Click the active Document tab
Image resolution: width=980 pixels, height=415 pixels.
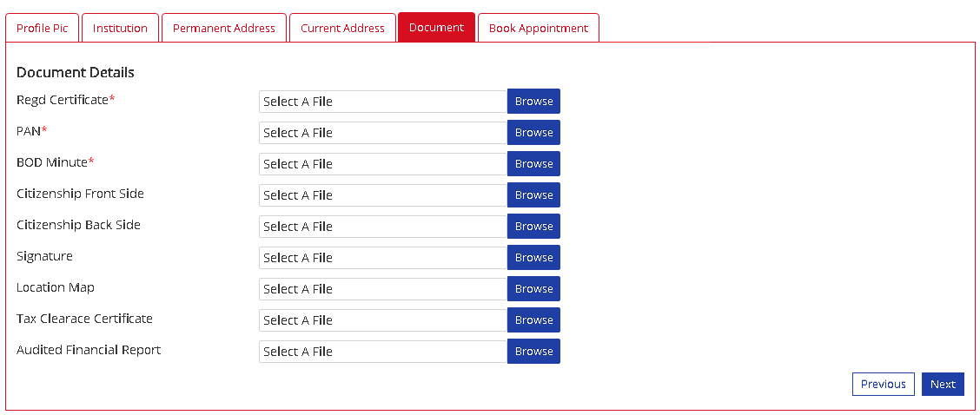436,27
